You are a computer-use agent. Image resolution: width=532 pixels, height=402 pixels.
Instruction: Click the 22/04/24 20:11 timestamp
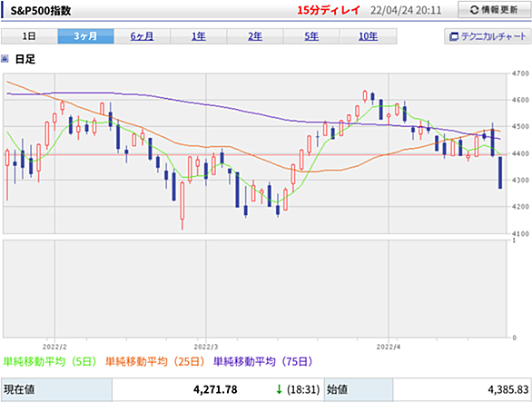(x=406, y=10)
